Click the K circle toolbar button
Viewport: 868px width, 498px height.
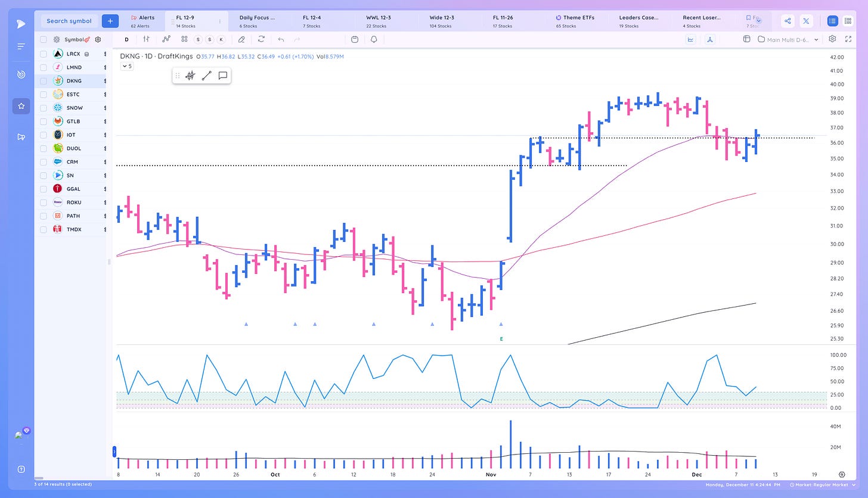point(221,39)
